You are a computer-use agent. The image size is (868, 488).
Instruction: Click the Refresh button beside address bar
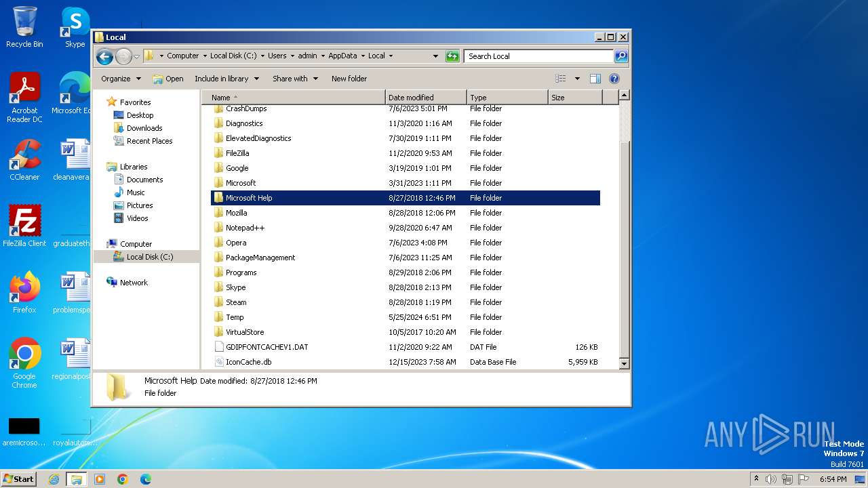(x=452, y=56)
